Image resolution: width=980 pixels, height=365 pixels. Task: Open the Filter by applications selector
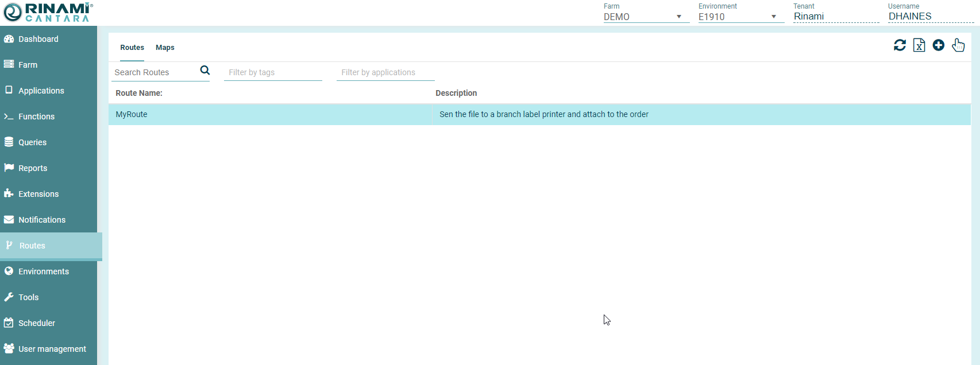(x=385, y=72)
